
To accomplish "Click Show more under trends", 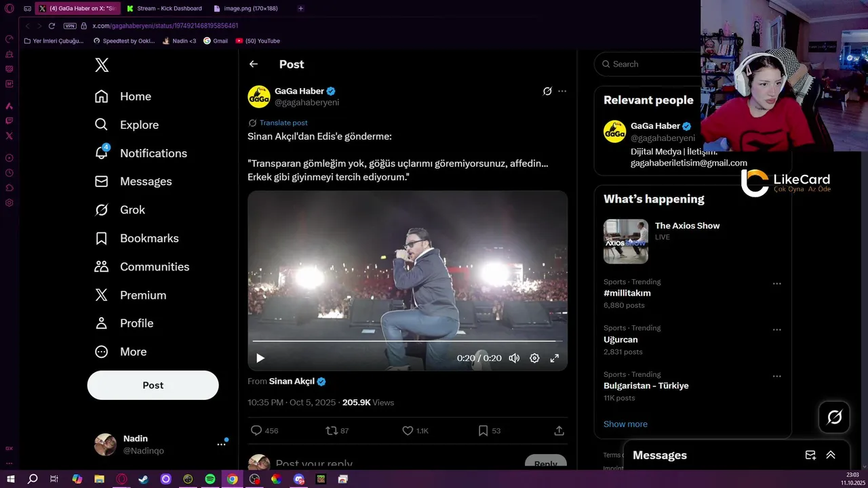I will tap(625, 424).
